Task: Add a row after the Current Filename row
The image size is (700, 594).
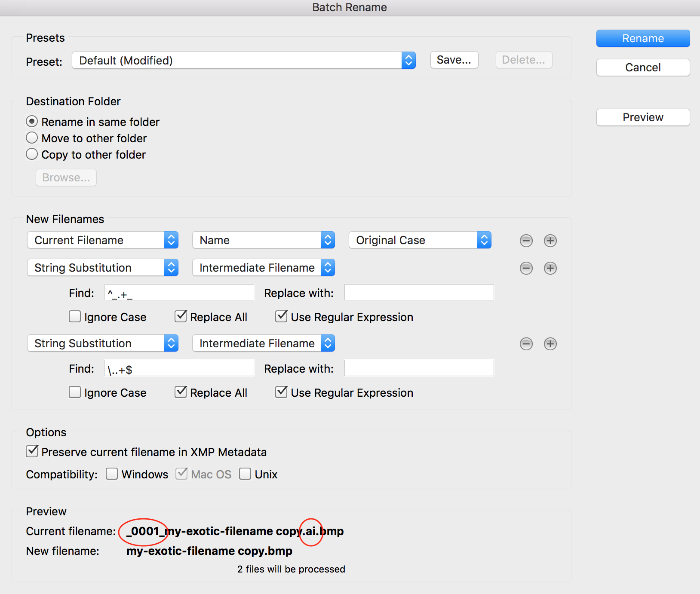Action: 550,241
